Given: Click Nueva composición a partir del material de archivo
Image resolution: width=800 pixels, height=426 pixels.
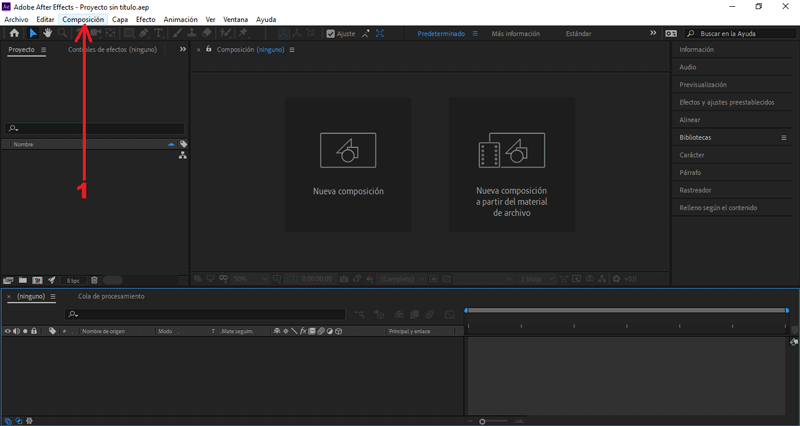Looking at the screenshot, I should [512, 165].
